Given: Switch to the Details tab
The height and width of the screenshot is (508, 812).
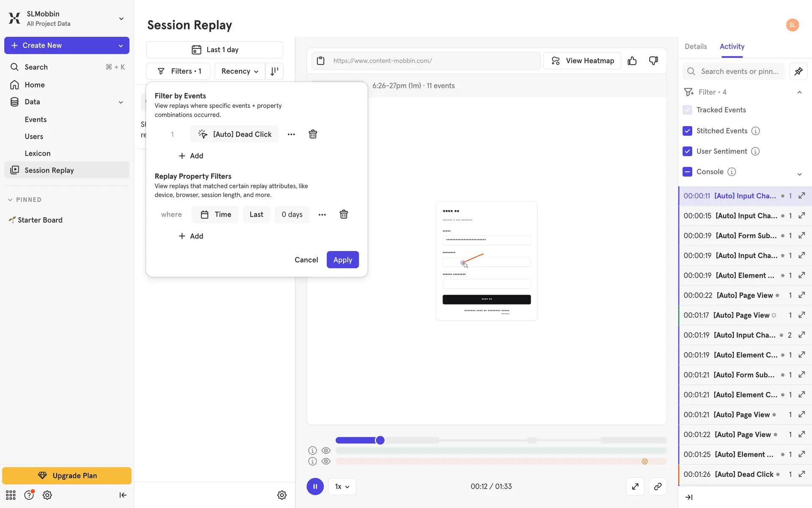Looking at the screenshot, I should [695, 47].
